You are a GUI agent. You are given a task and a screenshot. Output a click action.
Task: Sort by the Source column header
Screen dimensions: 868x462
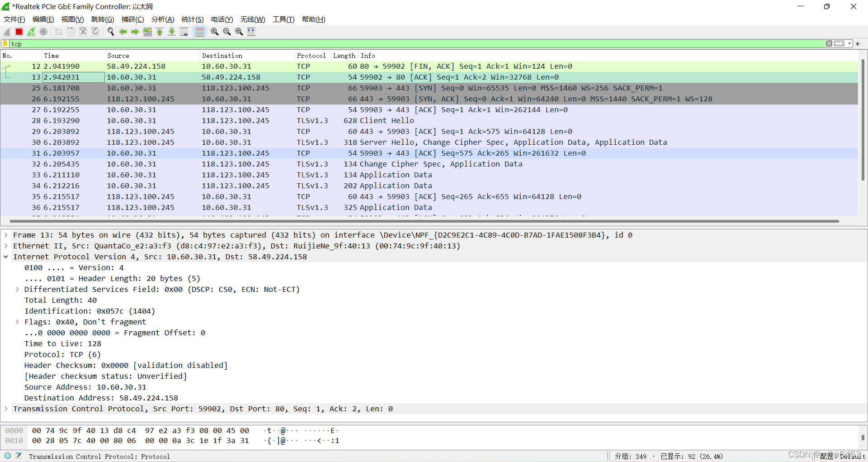click(152, 56)
